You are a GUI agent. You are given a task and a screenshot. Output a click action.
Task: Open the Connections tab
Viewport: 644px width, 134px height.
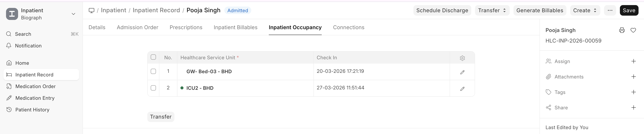349,27
